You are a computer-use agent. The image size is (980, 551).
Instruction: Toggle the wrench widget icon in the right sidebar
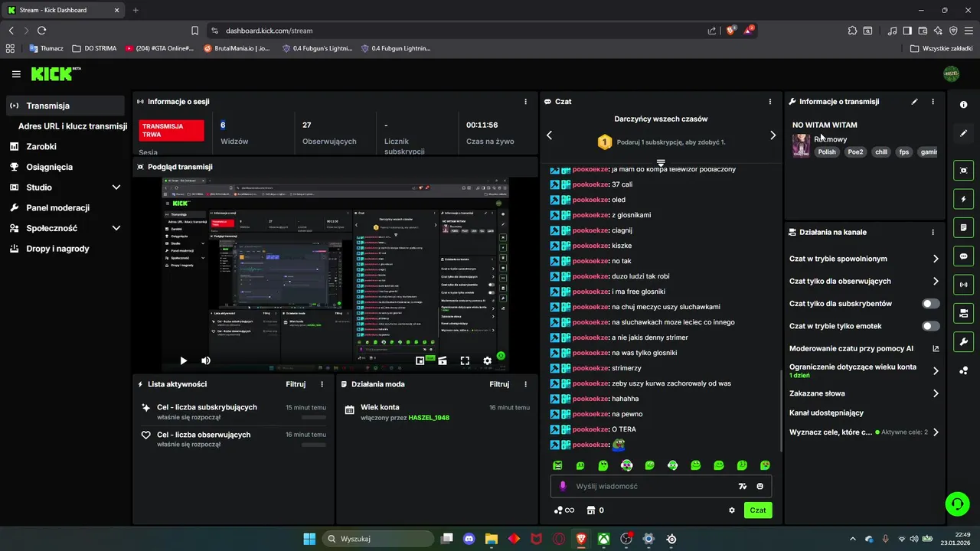coord(963,341)
